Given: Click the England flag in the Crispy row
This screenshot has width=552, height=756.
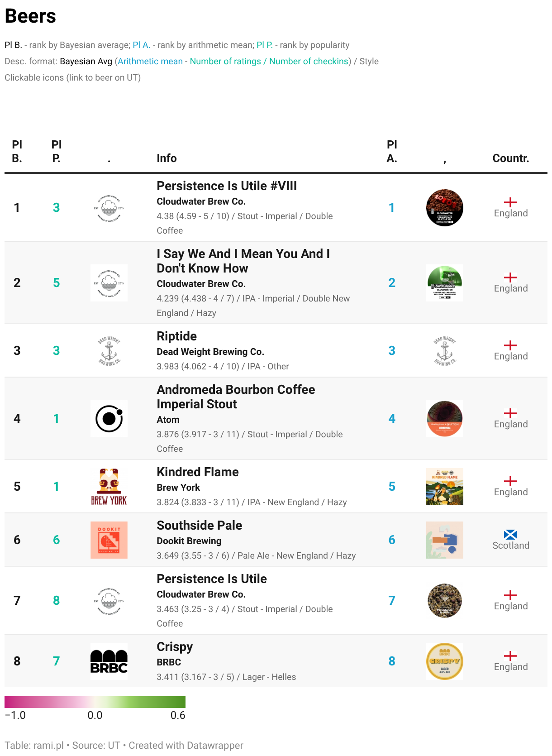Looking at the screenshot, I should point(510,656).
